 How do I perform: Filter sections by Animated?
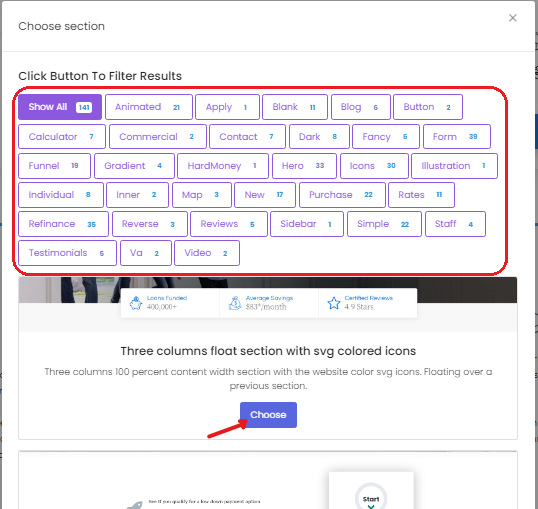pos(149,107)
